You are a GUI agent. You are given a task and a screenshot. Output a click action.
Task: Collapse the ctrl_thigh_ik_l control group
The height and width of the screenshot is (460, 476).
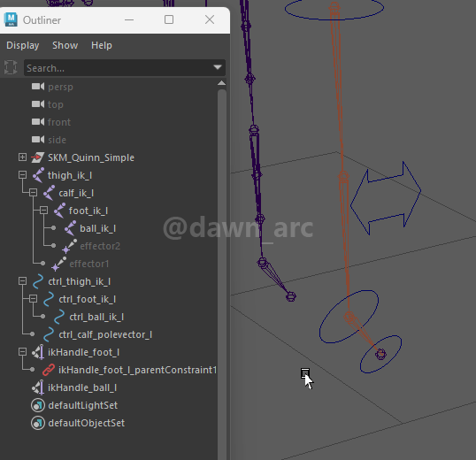(x=22, y=280)
